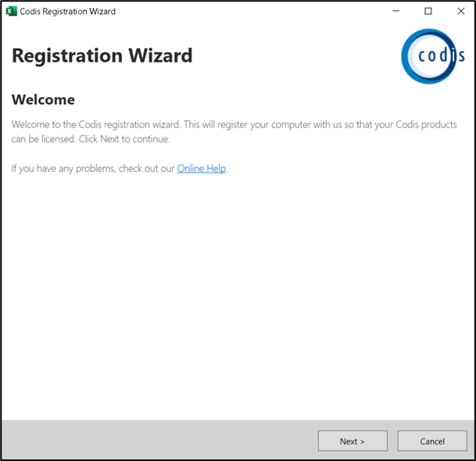Image resolution: width=476 pixels, height=461 pixels.
Task: Click the Registration Wizard heading
Action: 102,55
